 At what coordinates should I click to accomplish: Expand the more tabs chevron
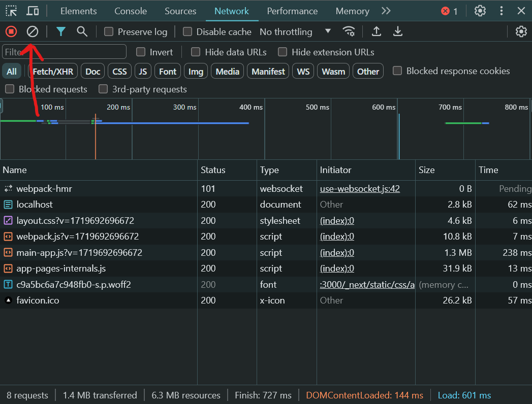pos(386,11)
